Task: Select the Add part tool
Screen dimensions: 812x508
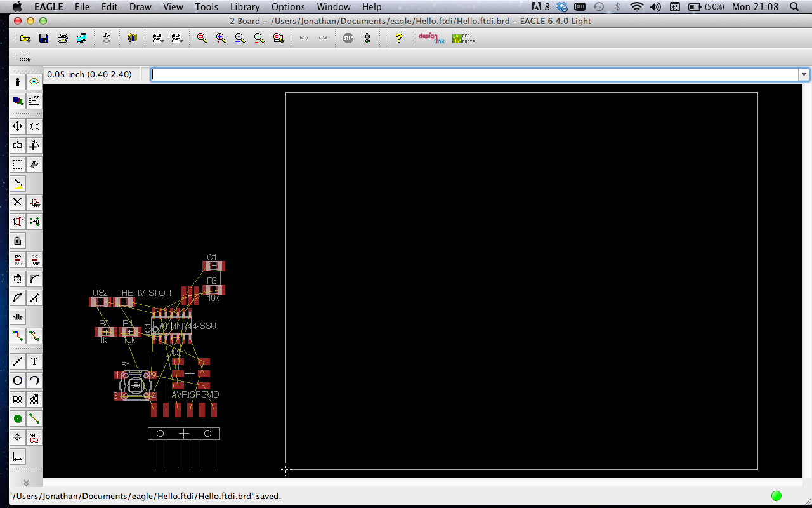Action: [x=34, y=203]
